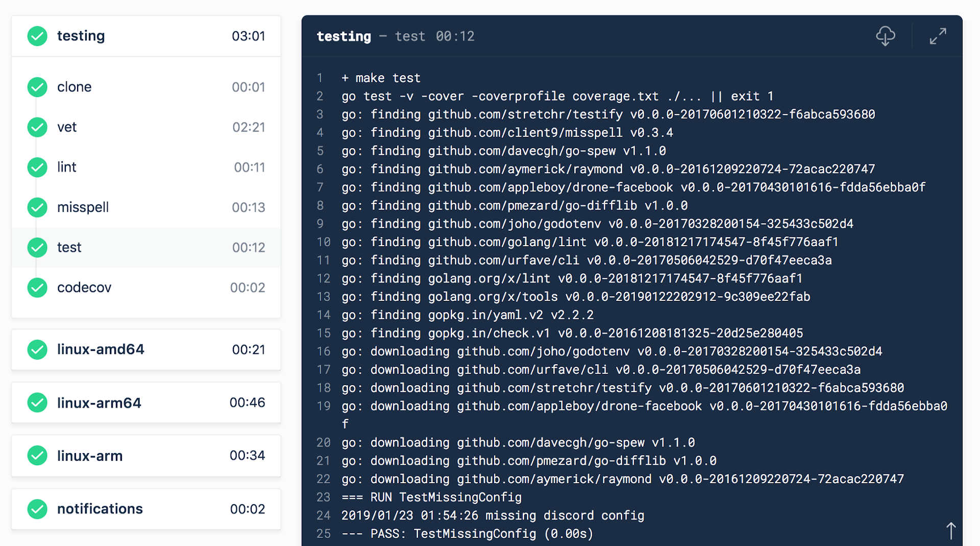
Task: Click log line 20 downloading davecgh/go-spew
Action: (x=518, y=443)
